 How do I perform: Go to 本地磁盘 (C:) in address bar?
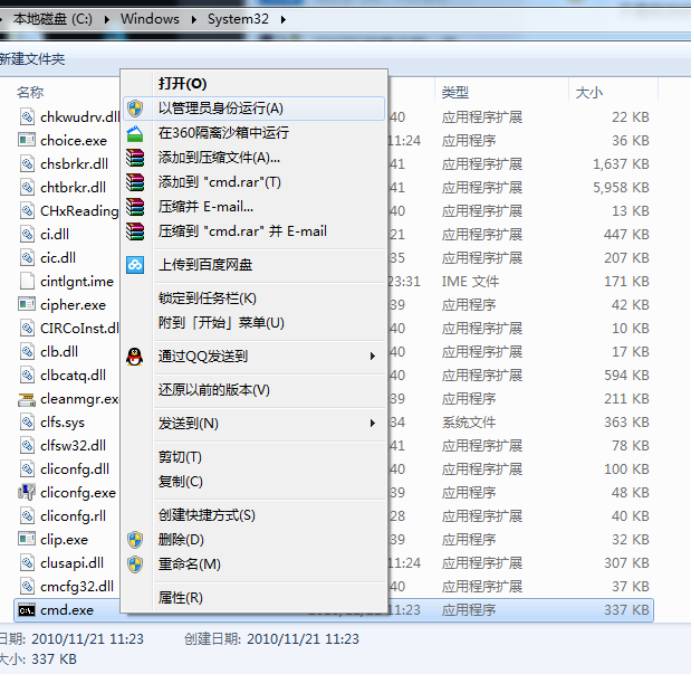click(52, 19)
